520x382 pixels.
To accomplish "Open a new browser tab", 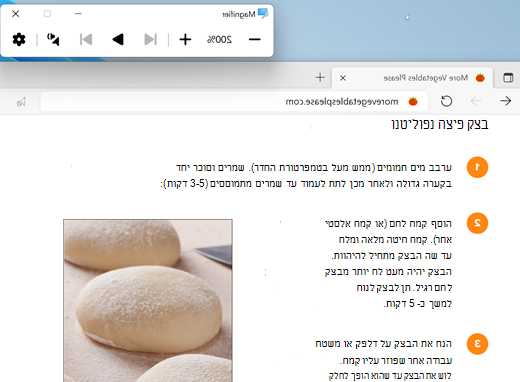I will pos(320,78).
